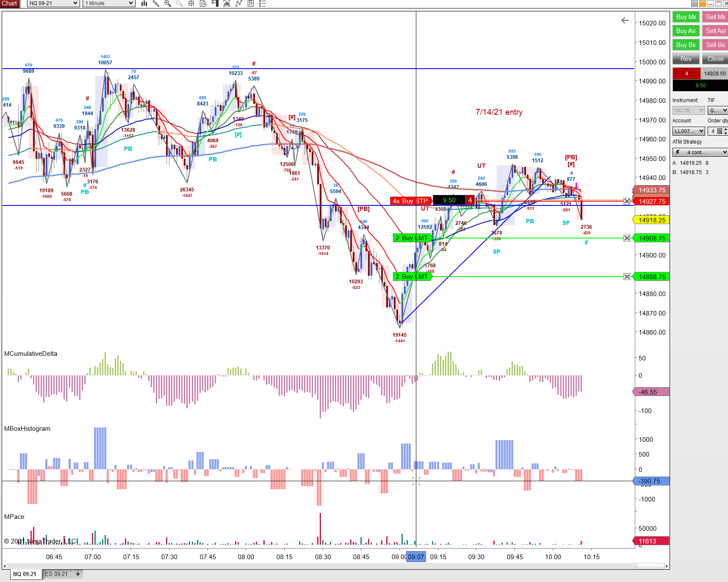
Task: Click the gray instrument link square
Action: pos(694,3)
